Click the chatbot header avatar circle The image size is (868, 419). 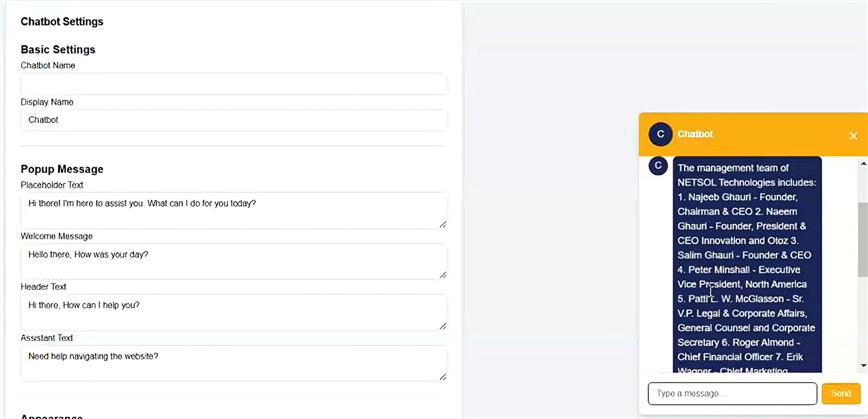click(x=660, y=134)
